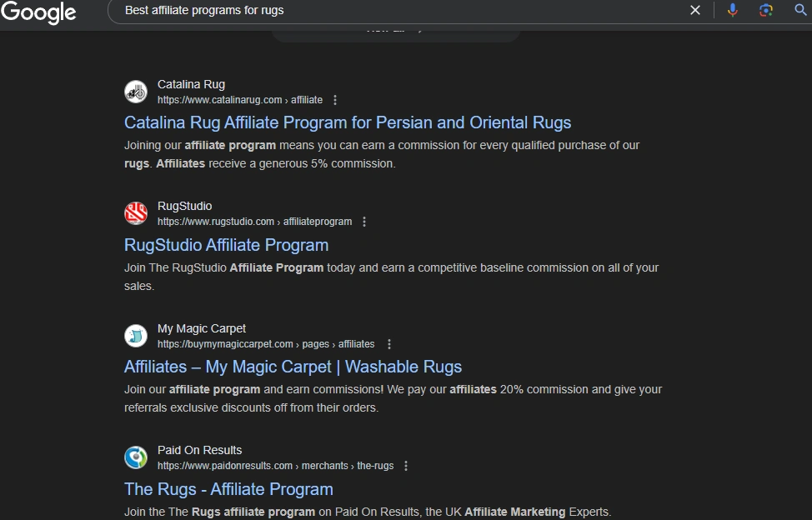Click the rugstudio.com affiliateprogram URL
812x520 pixels.
pos(255,222)
